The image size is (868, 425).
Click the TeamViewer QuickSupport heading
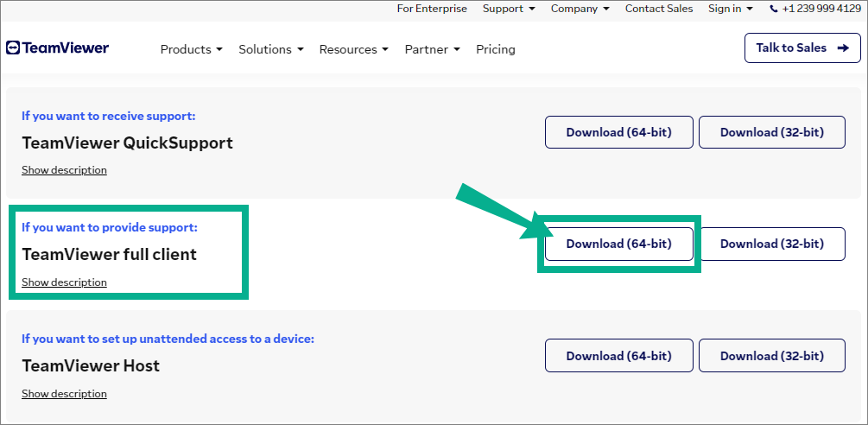click(x=127, y=143)
